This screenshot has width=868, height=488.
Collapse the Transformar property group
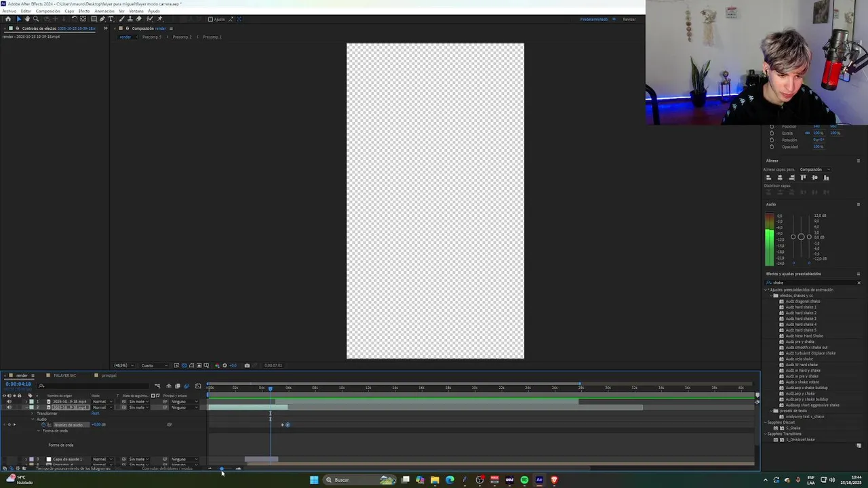[32, 413]
